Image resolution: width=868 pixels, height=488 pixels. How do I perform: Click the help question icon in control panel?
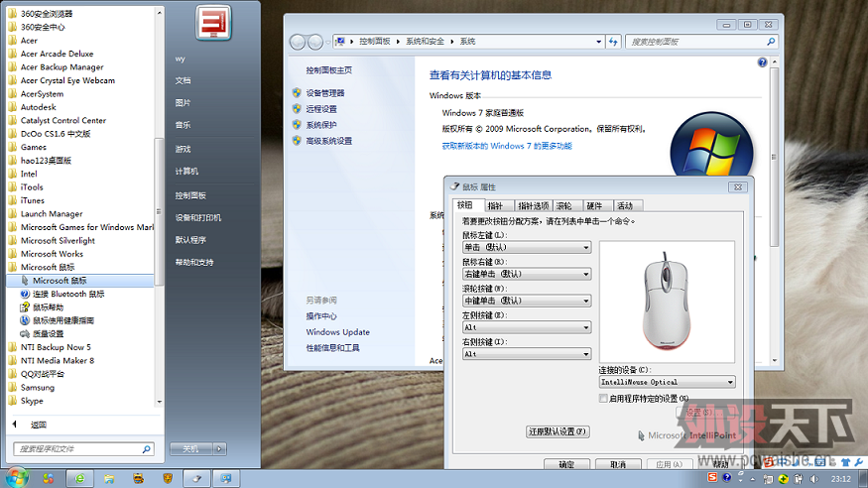[x=762, y=62]
